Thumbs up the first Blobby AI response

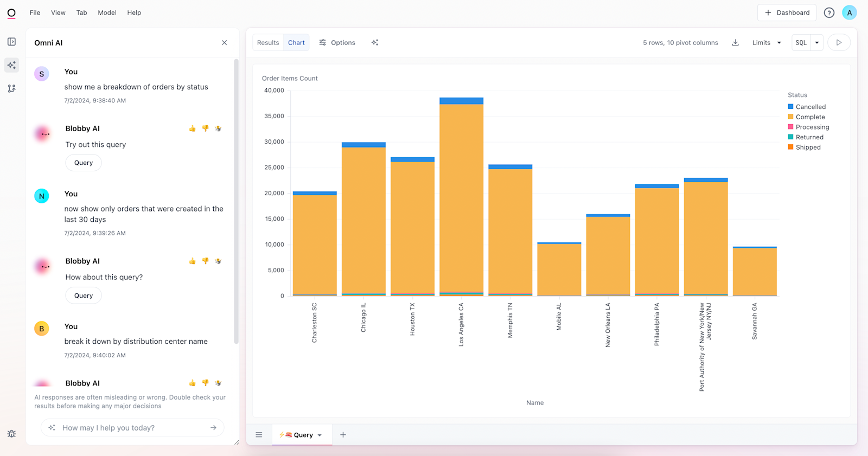point(192,129)
